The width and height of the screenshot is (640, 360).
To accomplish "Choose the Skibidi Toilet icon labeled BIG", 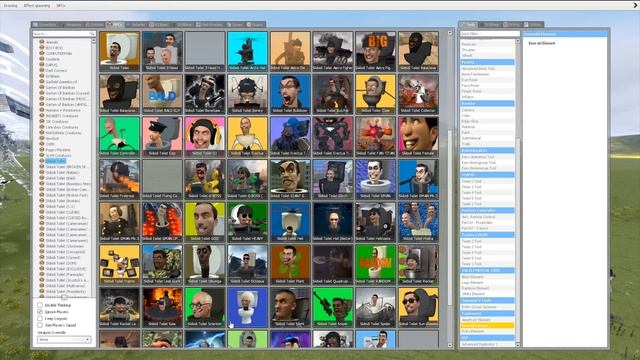I will click(375, 51).
